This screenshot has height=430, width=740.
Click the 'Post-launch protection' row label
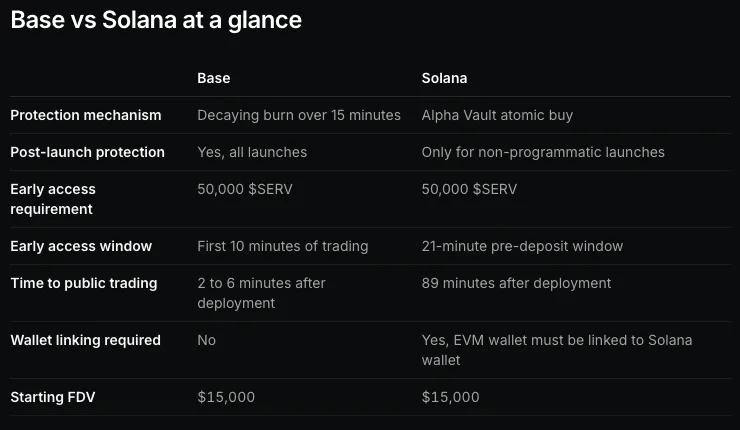click(87, 152)
